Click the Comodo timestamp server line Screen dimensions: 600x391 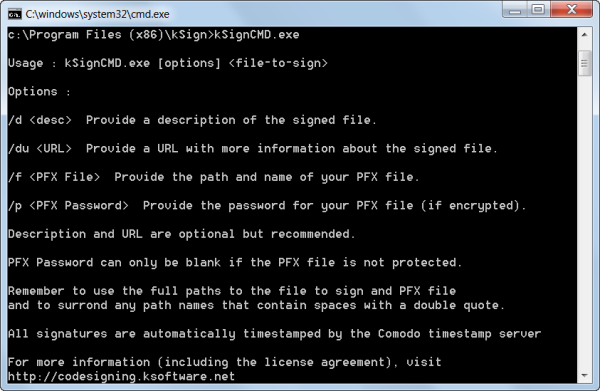(x=274, y=334)
